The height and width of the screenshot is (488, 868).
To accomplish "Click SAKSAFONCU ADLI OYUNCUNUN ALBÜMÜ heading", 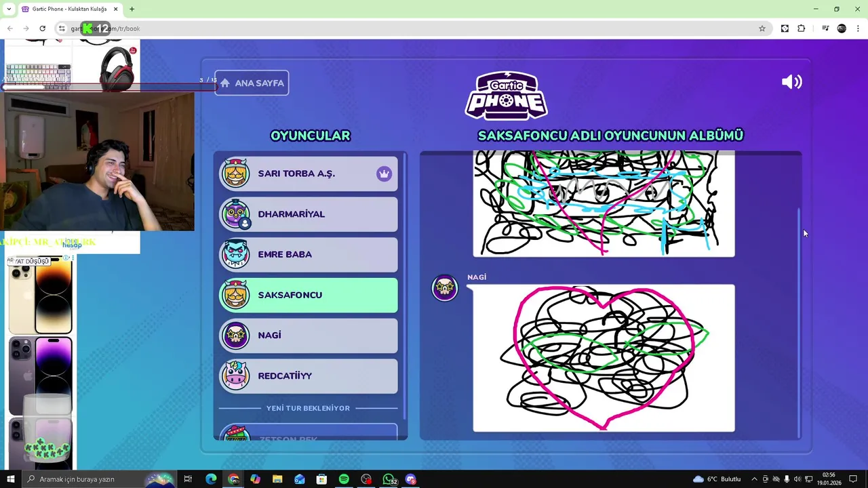I will click(610, 136).
